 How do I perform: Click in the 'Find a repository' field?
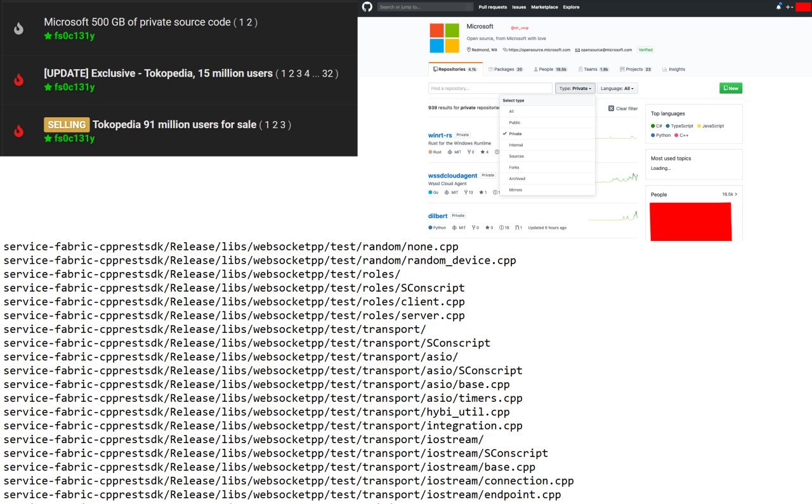[x=490, y=88]
